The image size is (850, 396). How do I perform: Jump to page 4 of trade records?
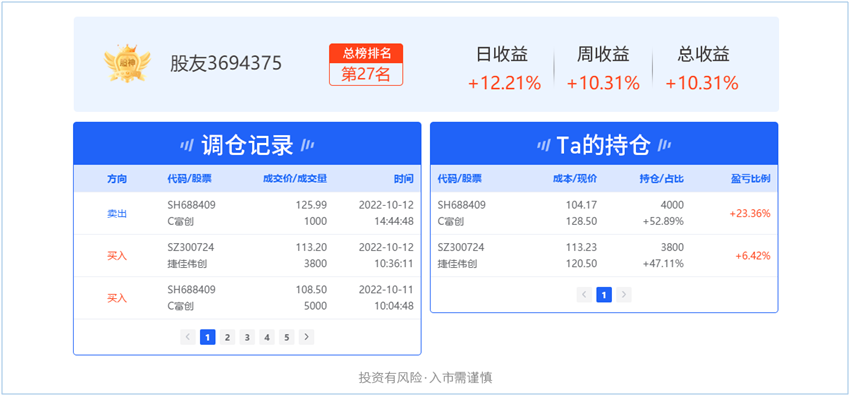pyautogui.click(x=267, y=337)
